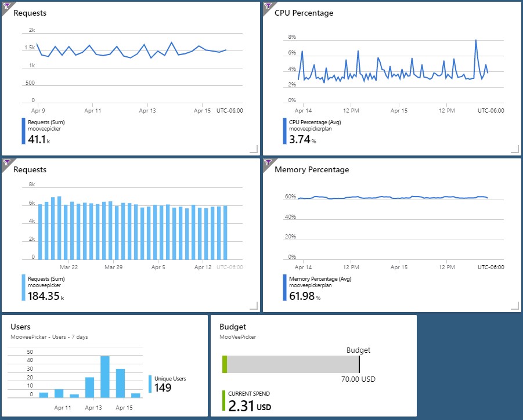Viewport: 523px width, 420px height.
Task: Click the CPU Percentage tile heading
Action: (x=304, y=13)
